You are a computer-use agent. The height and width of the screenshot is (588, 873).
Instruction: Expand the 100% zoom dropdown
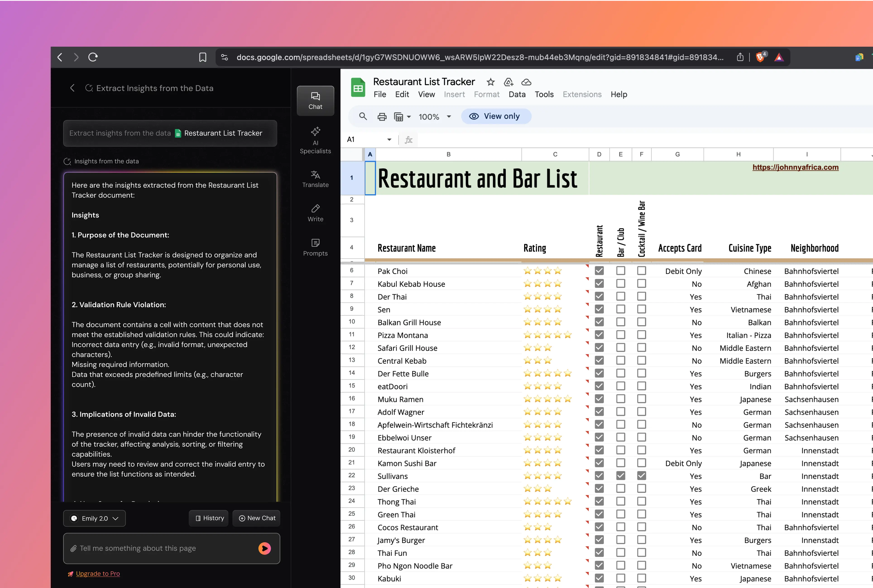pyautogui.click(x=448, y=117)
